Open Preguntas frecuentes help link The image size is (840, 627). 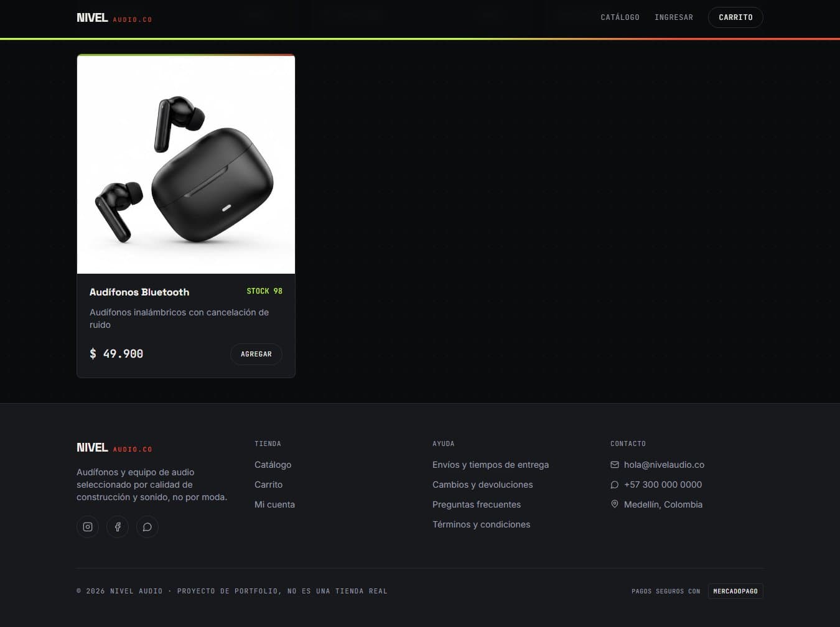[477, 504]
